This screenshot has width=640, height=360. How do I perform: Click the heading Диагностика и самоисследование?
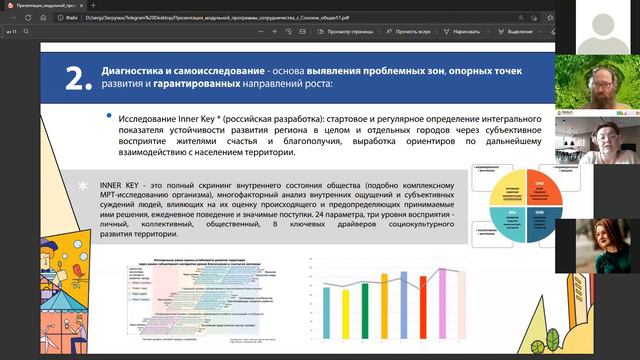click(x=183, y=71)
